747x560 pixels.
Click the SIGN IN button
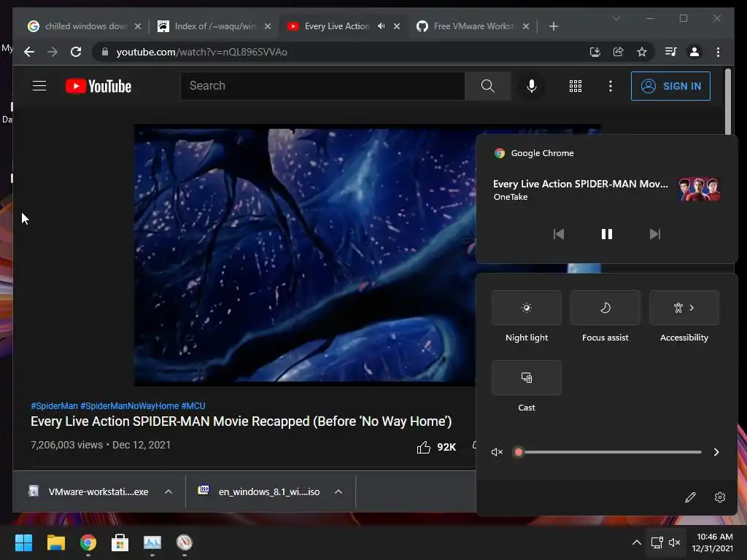pyautogui.click(x=670, y=86)
